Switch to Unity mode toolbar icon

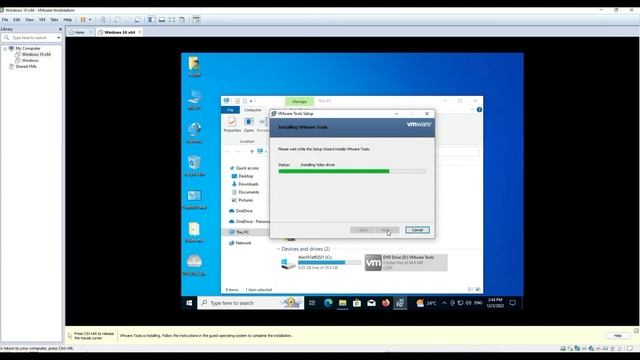tap(182, 20)
